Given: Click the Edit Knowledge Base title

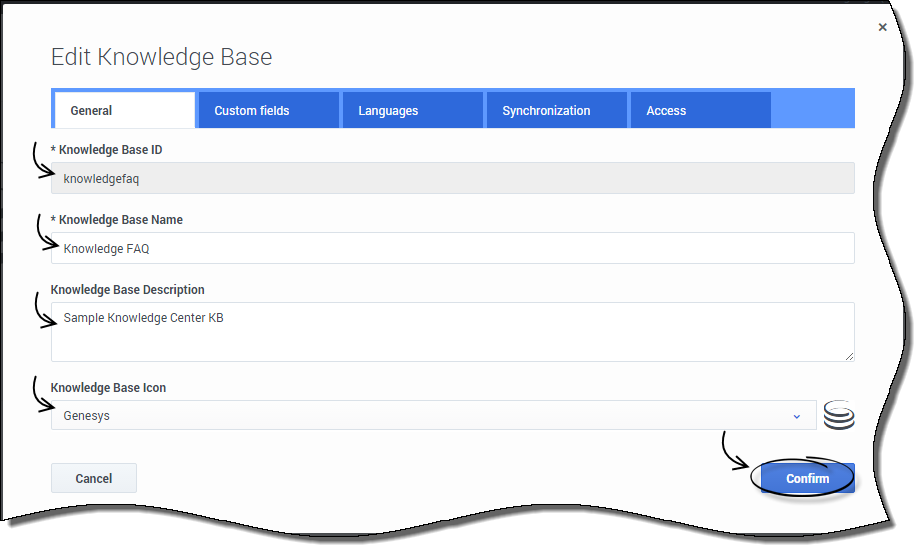Looking at the screenshot, I should click(161, 57).
